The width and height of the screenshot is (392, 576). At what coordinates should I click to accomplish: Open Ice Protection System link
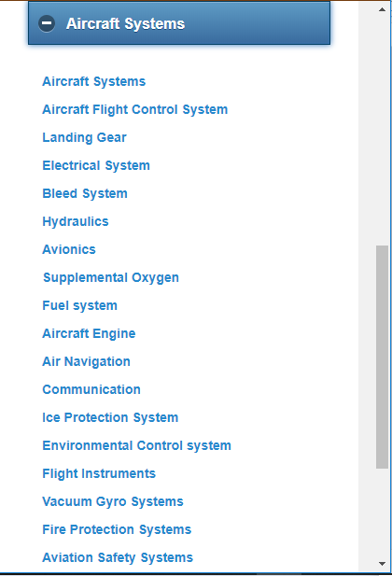110,417
